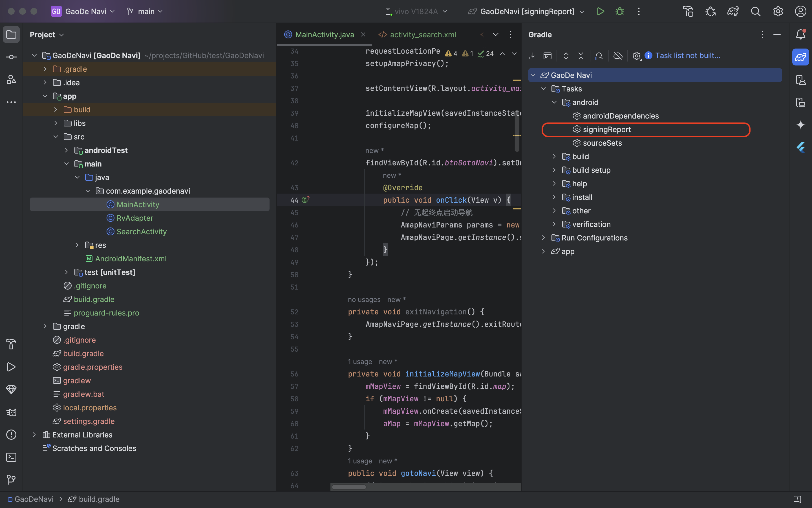Open the Problems tool window
Viewport: 812px width, 508px height.
pyautogui.click(x=11, y=435)
